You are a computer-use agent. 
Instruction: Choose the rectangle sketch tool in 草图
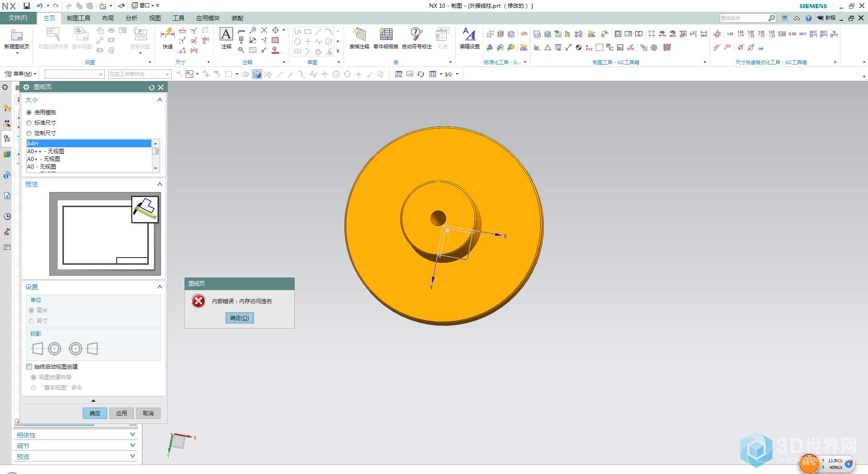pyautogui.click(x=308, y=31)
